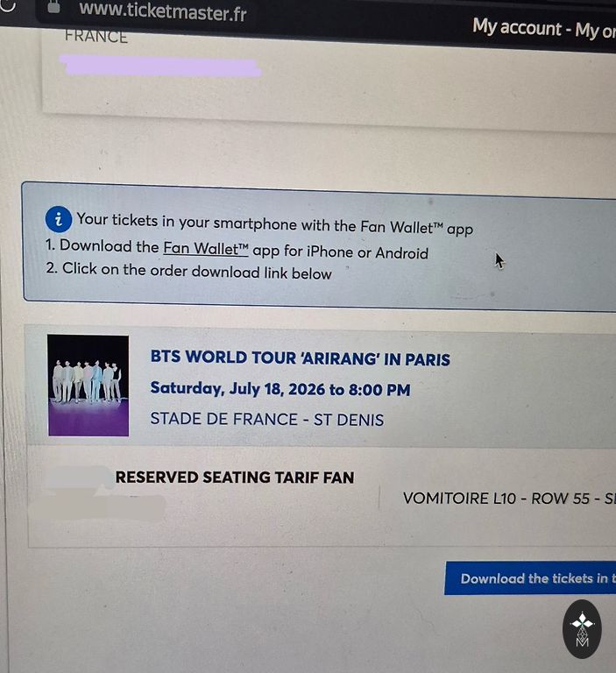The width and height of the screenshot is (616, 673).
Task: Click the Fan Wallet info banner heading
Action: [275, 223]
